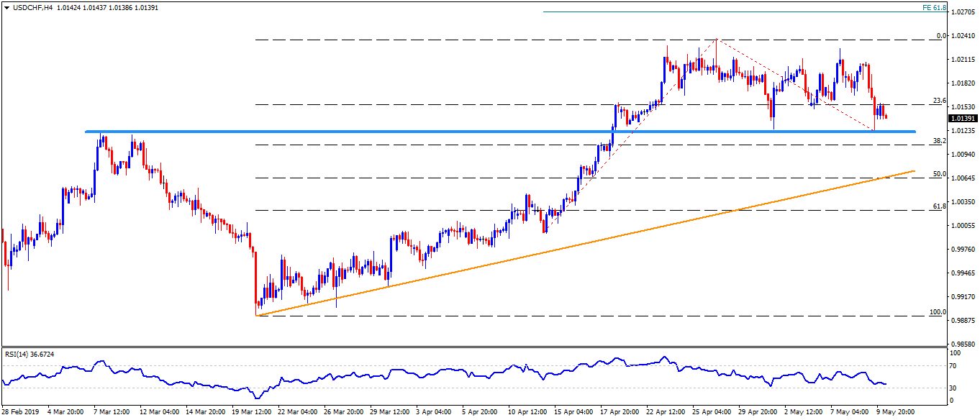Select the teal FE 61.8 horizontal line

[x=720, y=12]
